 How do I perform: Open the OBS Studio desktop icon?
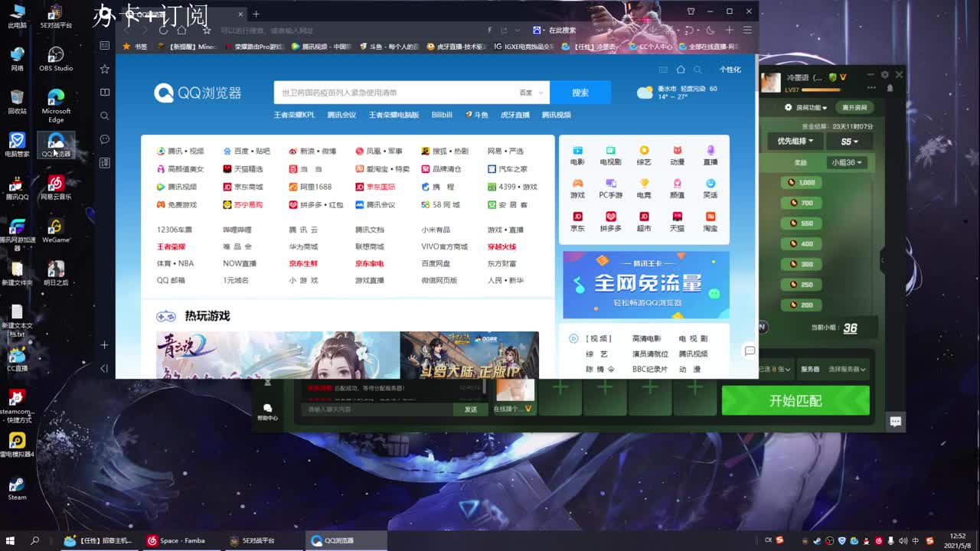click(56, 58)
